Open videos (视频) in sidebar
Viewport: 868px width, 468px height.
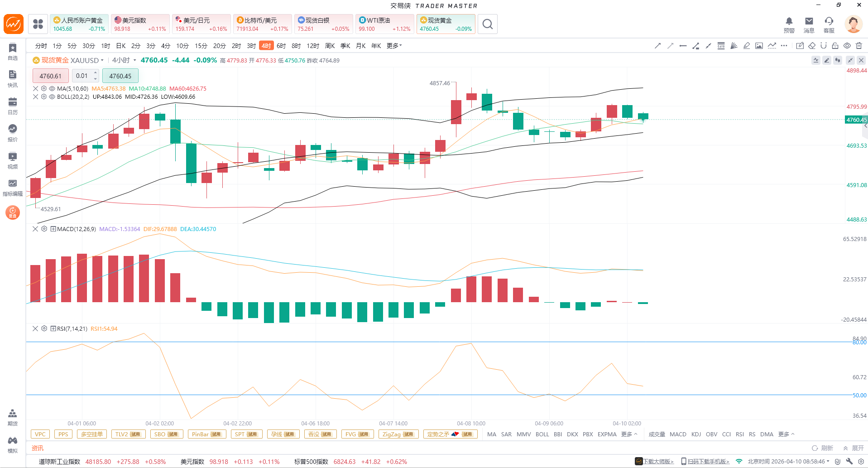pyautogui.click(x=13, y=160)
